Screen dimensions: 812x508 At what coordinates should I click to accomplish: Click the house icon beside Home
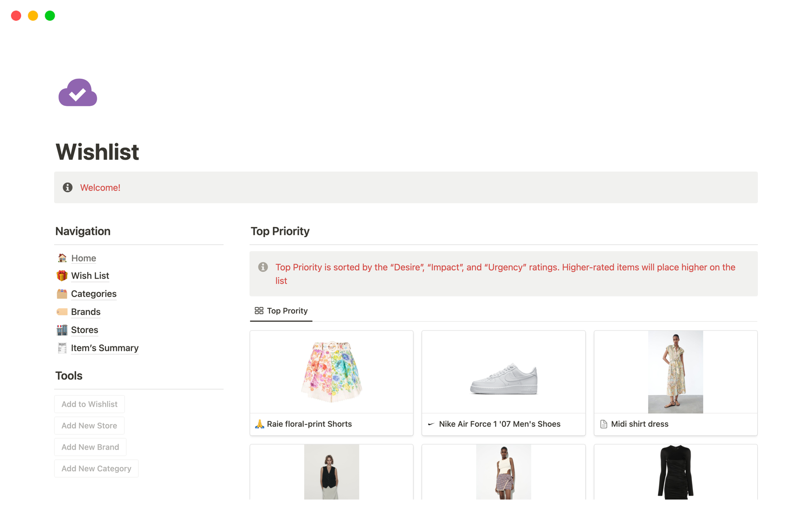[62, 258]
